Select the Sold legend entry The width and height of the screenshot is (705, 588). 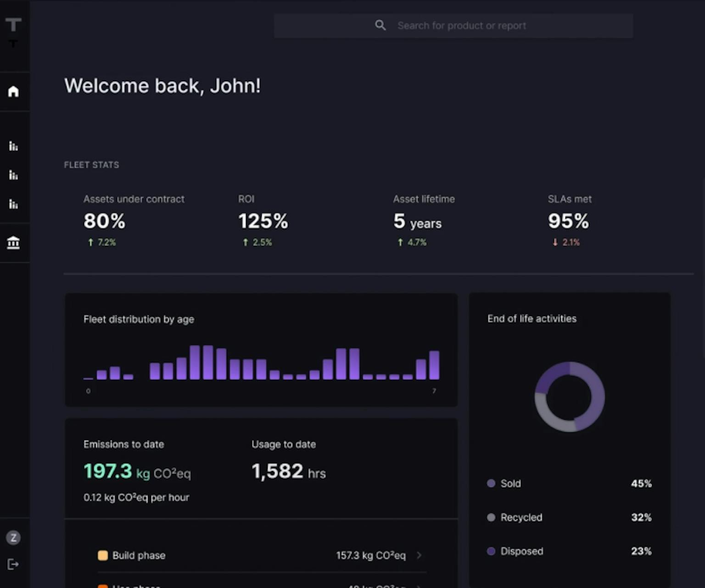(510, 483)
